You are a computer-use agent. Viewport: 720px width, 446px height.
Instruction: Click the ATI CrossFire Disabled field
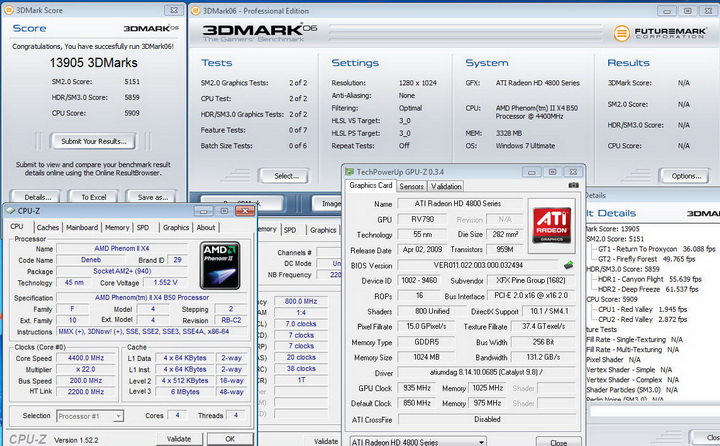pyautogui.click(x=487, y=419)
